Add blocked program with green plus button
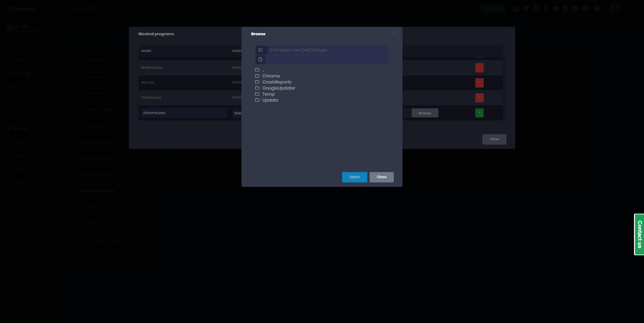 (x=479, y=113)
